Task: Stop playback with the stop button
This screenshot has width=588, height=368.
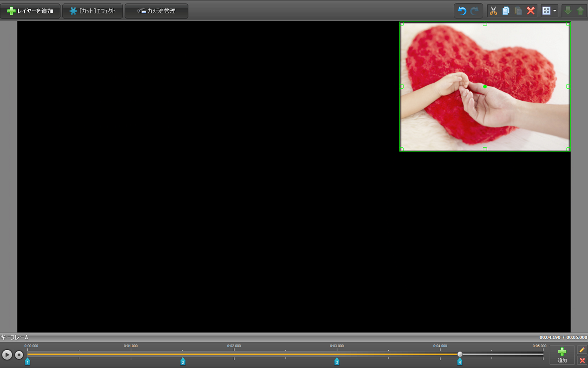Action: pos(19,355)
